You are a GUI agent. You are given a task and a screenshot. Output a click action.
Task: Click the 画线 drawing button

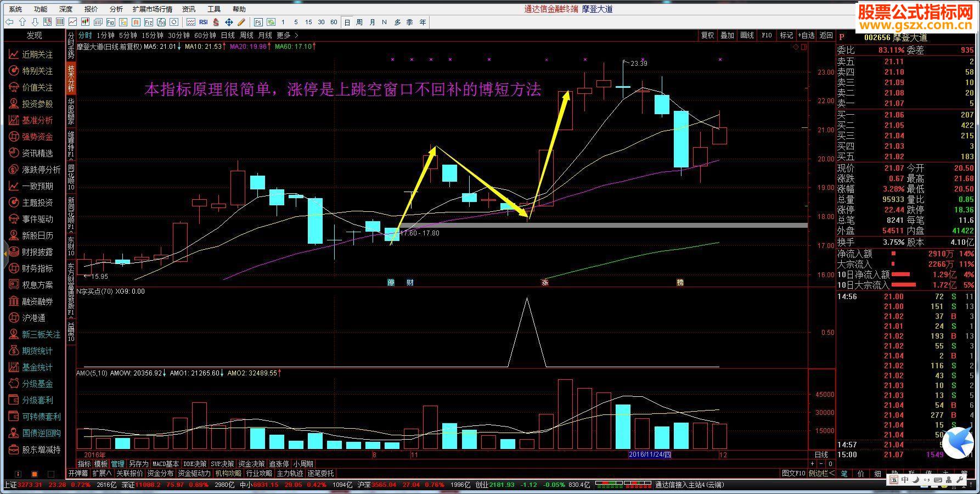click(x=747, y=35)
